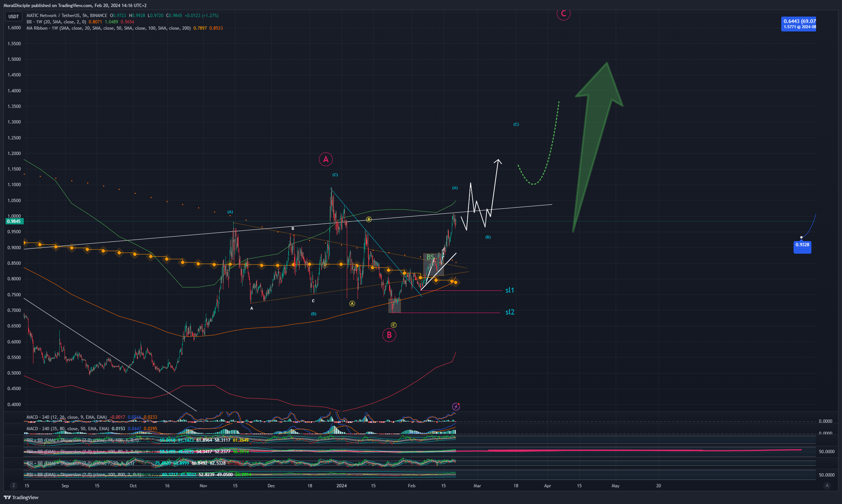Click the Oct label on time axis
This screenshot has height=504, width=842.
tap(133, 486)
